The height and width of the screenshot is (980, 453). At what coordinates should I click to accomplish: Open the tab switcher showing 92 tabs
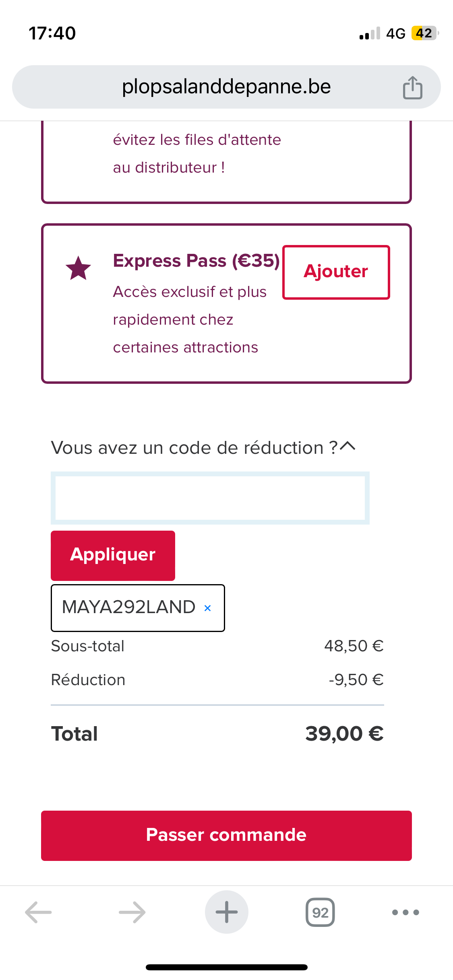(x=320, y=912)
